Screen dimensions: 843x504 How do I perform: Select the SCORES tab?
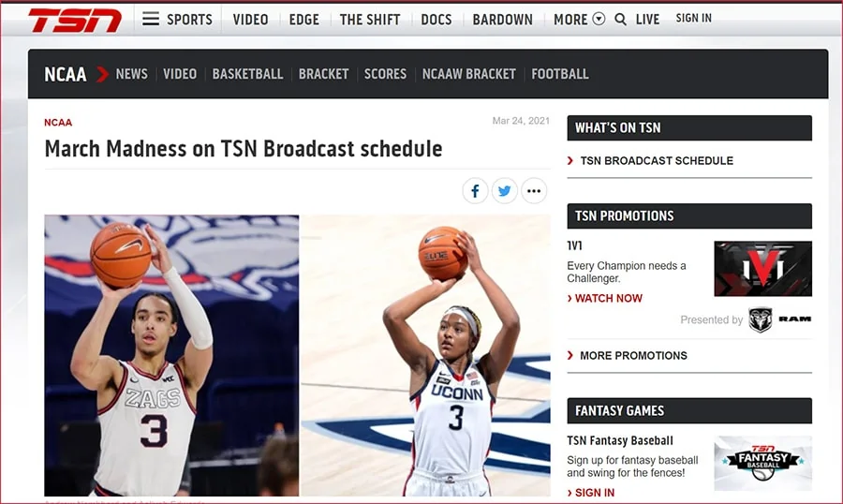(x=385, y=74)
